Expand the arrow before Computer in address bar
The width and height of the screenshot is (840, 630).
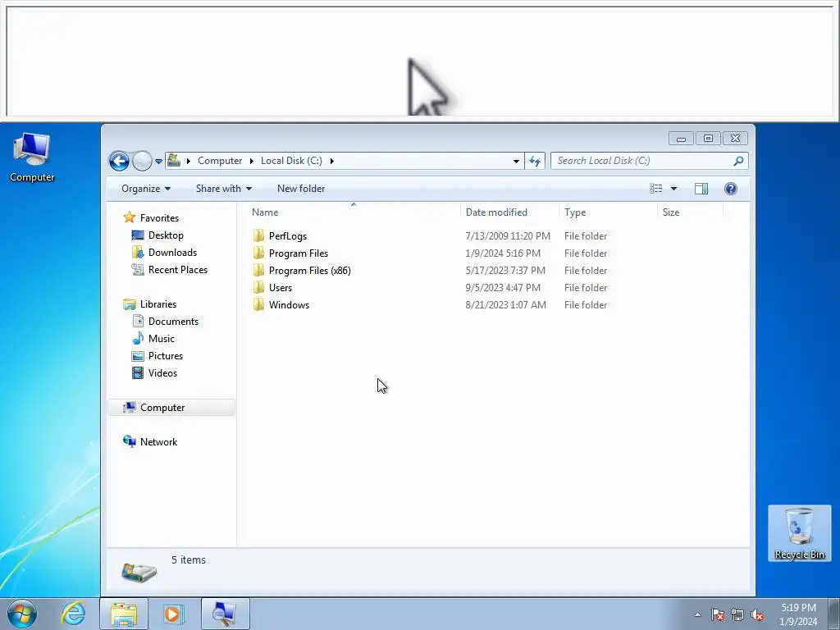click(x=188, y=161)
